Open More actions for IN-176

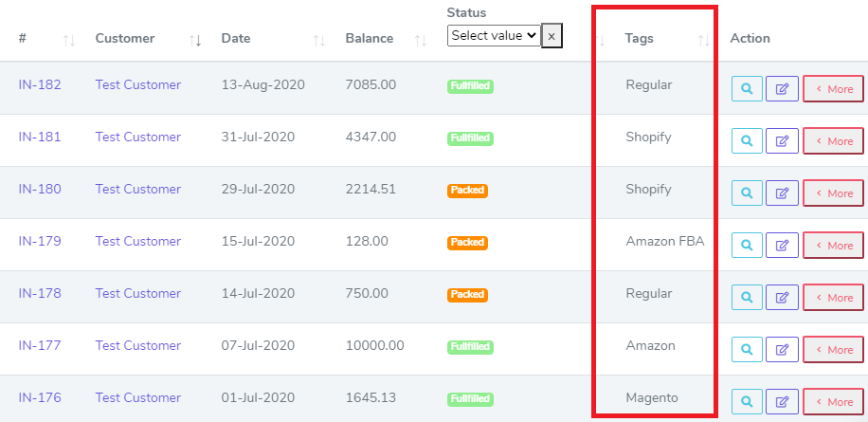coord(834,401)
